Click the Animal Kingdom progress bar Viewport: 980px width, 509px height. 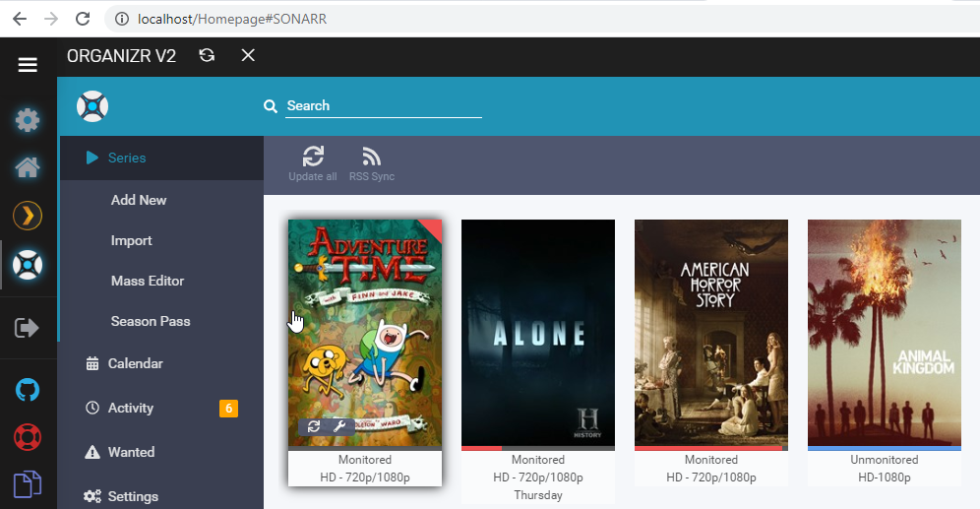click(x=885, y=448)
